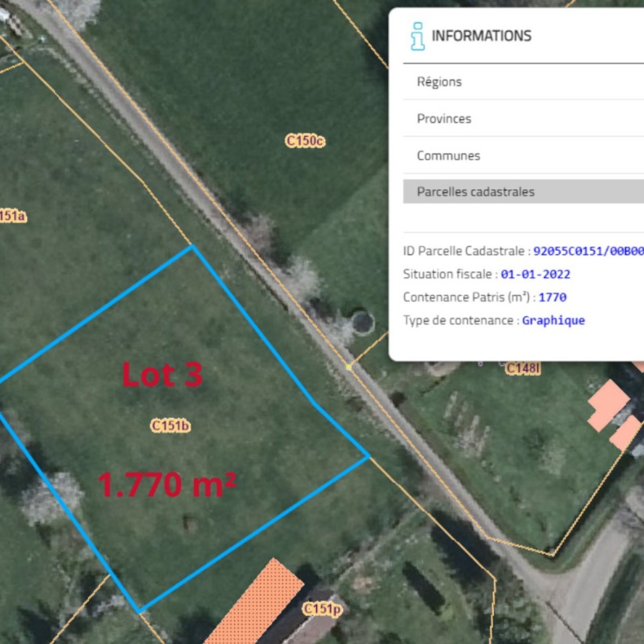
Task: Expand the Provinces row
Action: (x=444, y=119)
